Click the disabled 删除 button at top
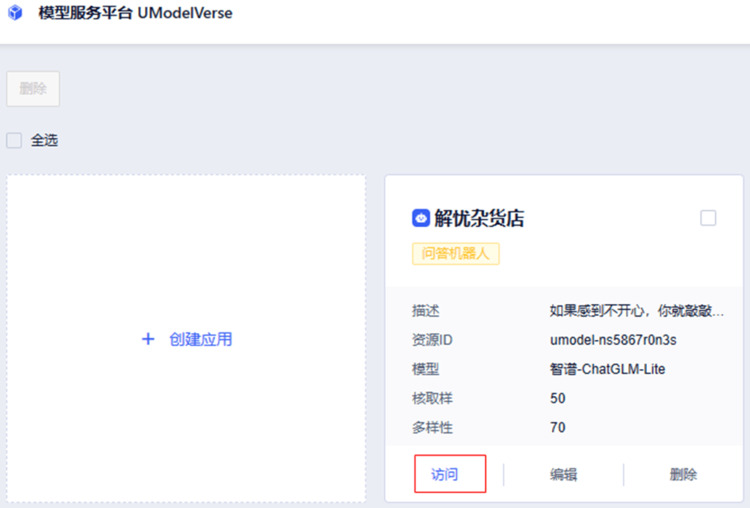This screenshot has width=750, height=508. coord(33,88)
